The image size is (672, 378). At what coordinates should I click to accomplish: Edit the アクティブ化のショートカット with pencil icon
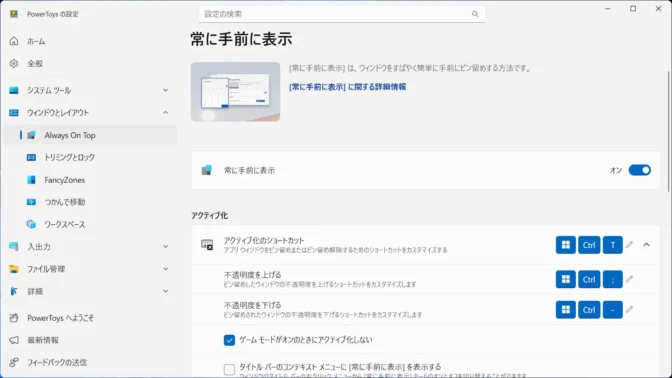point(629,245)
